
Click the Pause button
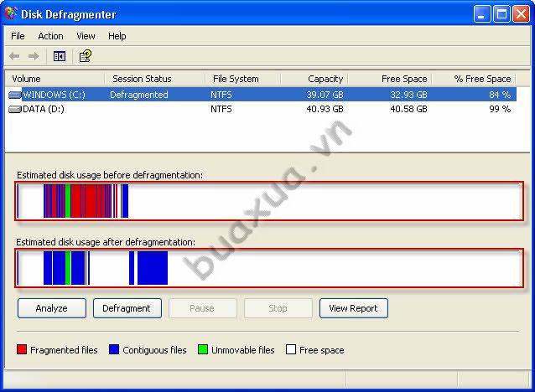(x=203, y=308)
